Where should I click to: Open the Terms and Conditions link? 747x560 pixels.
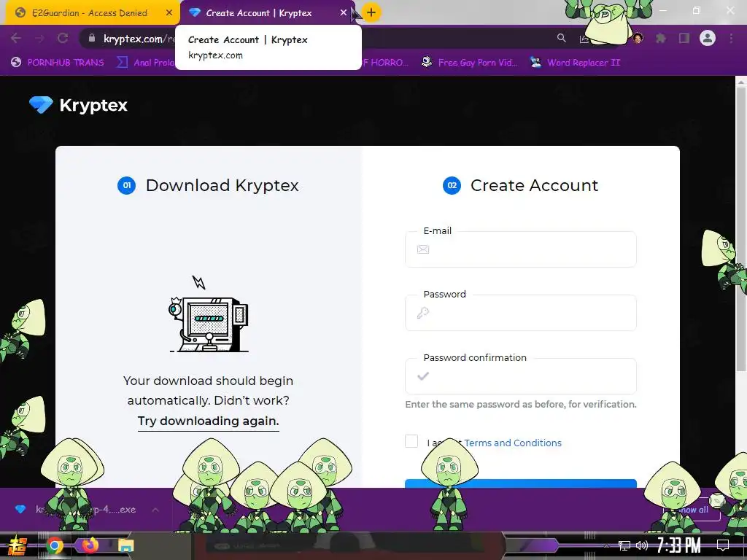tap(513, 443)
